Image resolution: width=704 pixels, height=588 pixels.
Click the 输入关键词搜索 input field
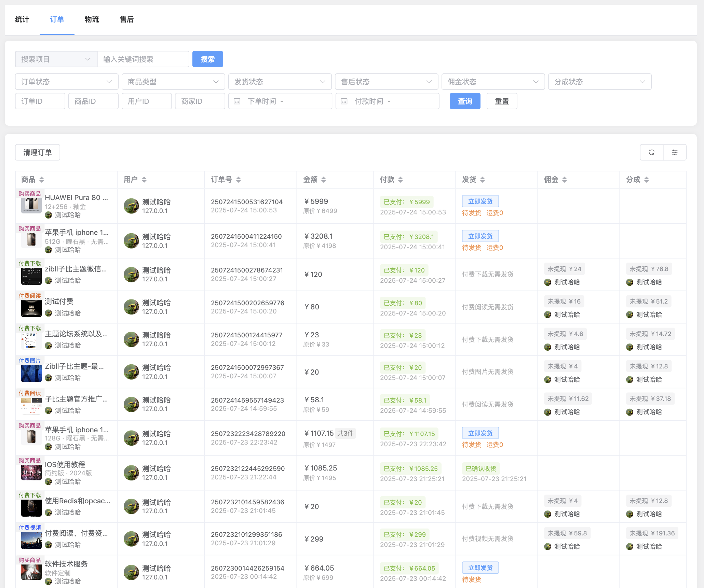143,59
